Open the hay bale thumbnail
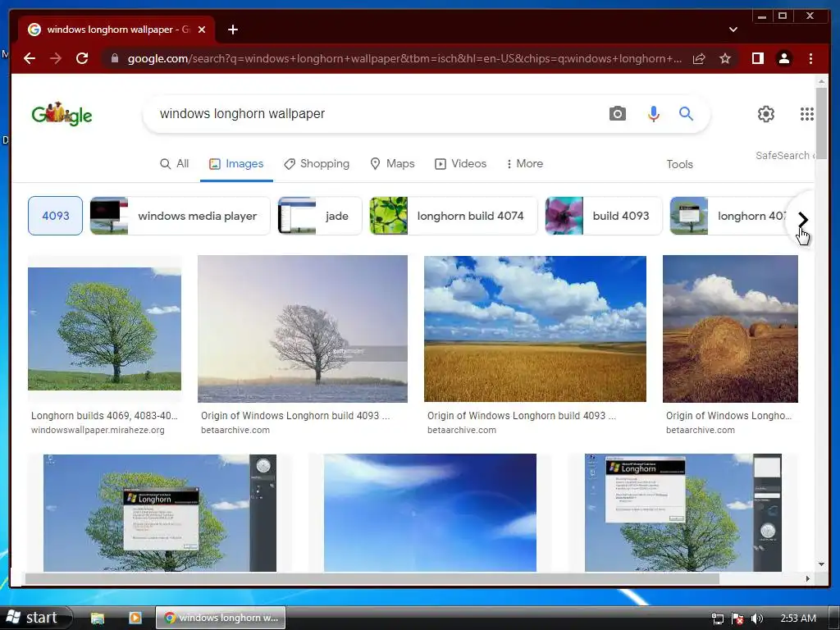 click(730, 329)
